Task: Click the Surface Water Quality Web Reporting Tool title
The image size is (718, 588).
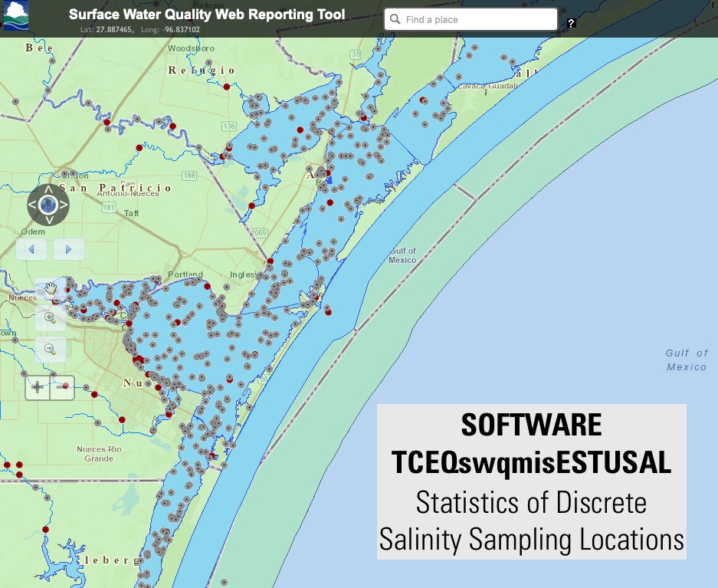Action: pyautogui.click(x=207, y=15)
